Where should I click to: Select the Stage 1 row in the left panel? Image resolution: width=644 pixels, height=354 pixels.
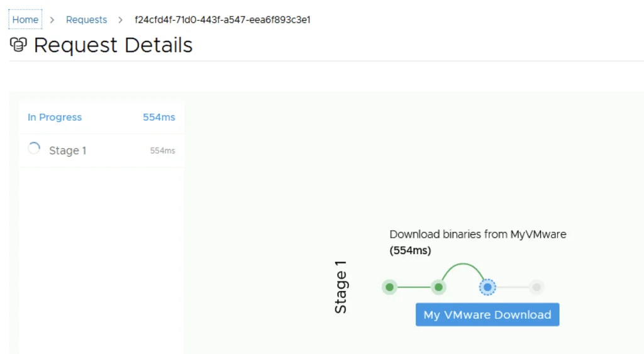tap(101, 150)
